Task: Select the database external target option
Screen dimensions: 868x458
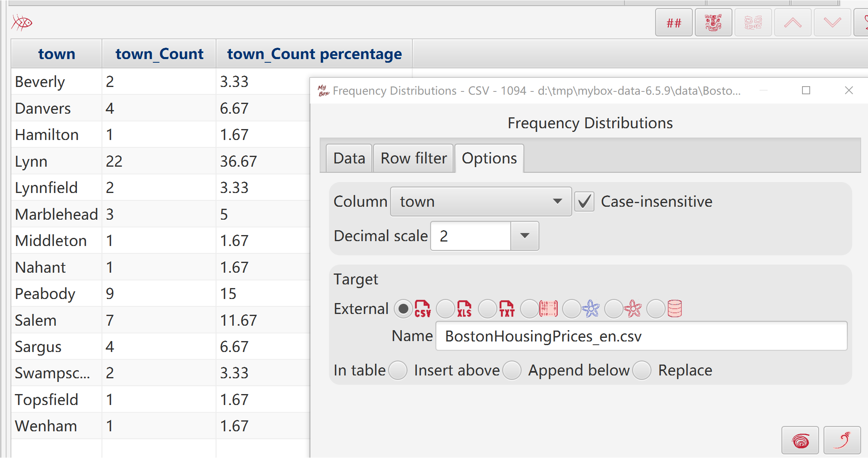Action: 656,309
